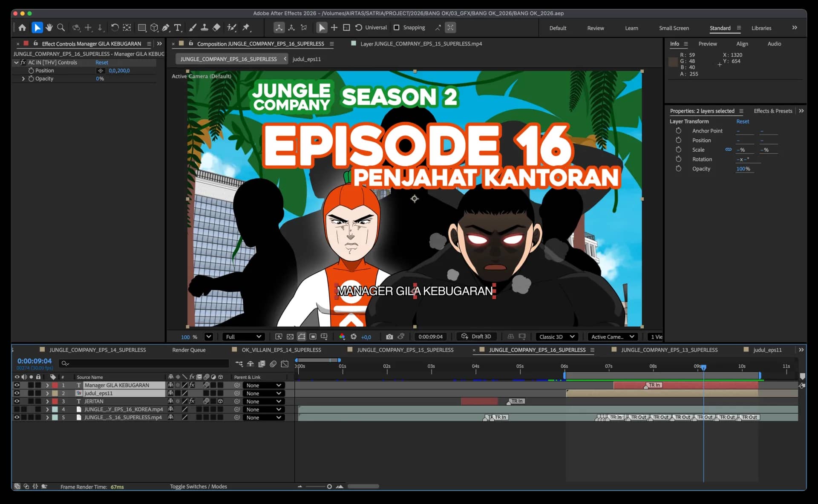Open the Render Queue tab
The width and height of the screenshot is (818, 504).
189,350
